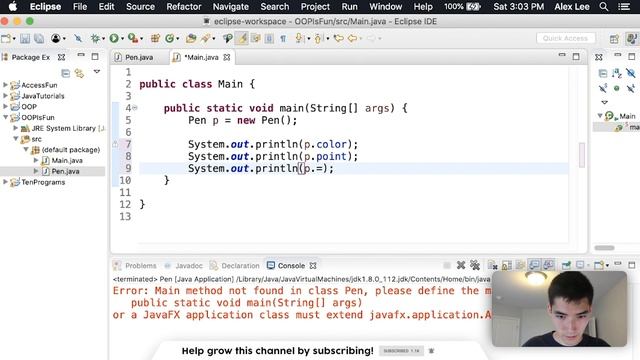Open the New wizard dropdown arrow

(14, 39)
